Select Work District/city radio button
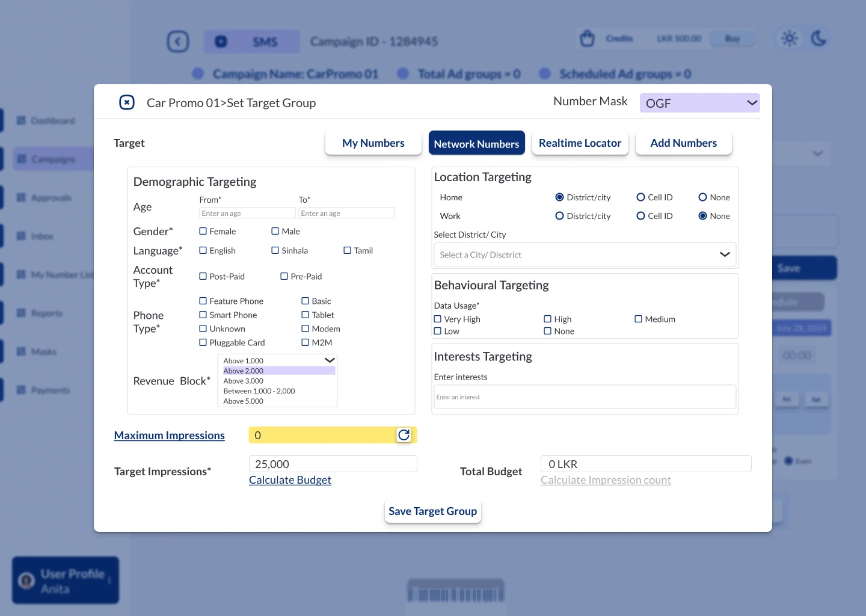866x616 pixels. click(559, 216)
